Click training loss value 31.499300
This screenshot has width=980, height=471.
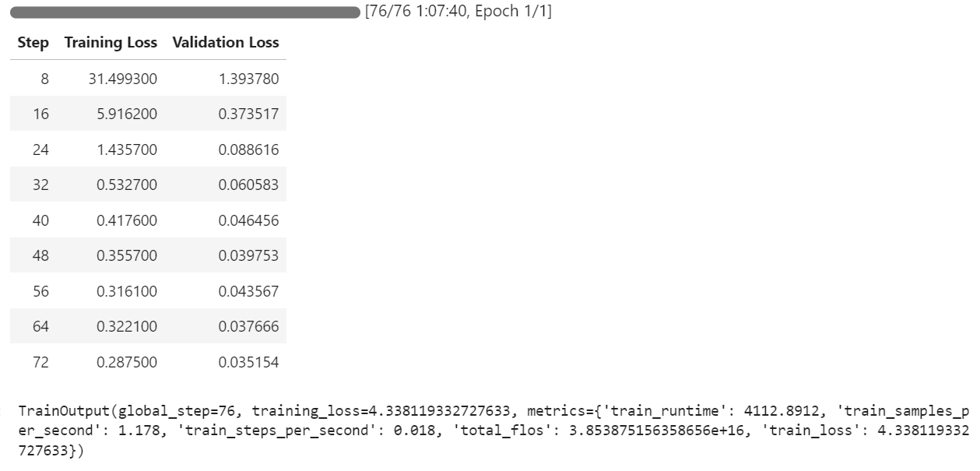[122, 79]
